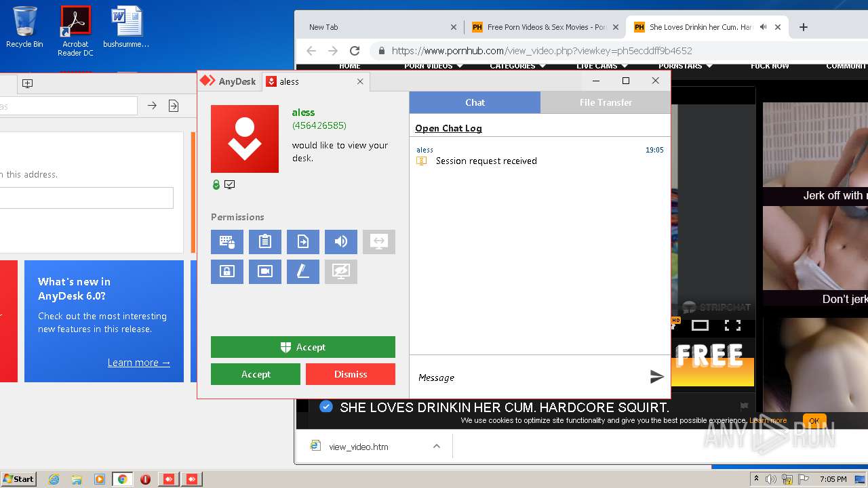Image resolution: width=868 pixels, height=488 pixels.
Task: Click the fullscreen icon in the video player
Action: click(732, 325)
